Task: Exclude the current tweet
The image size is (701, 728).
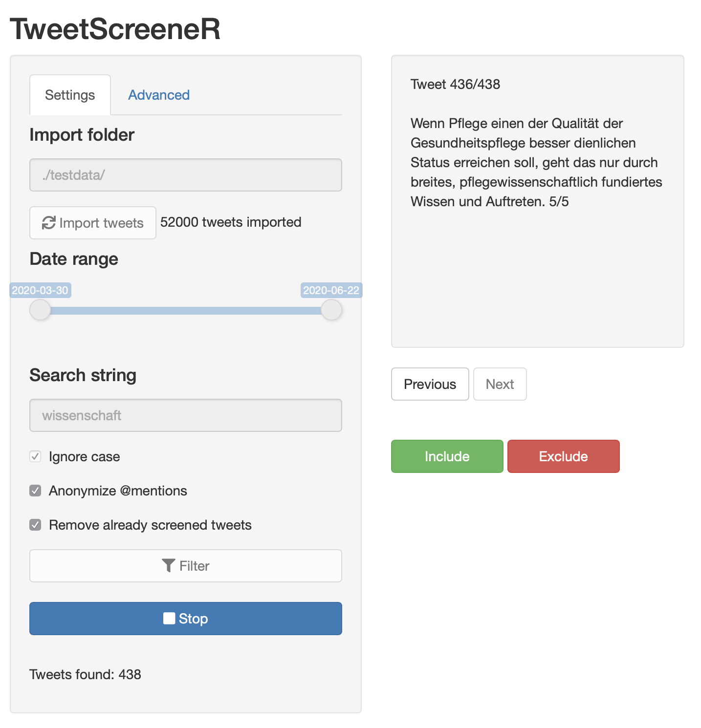Action: click(563, 456)
